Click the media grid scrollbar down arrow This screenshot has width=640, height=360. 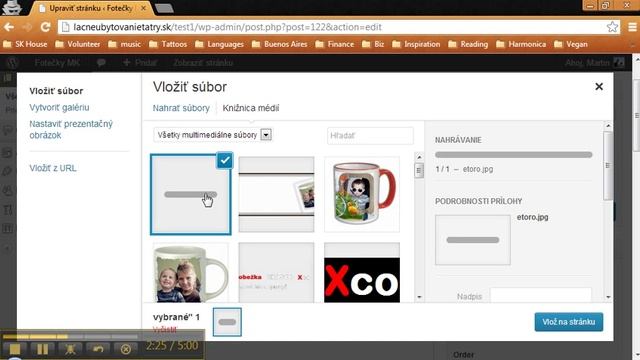(419, 298)
